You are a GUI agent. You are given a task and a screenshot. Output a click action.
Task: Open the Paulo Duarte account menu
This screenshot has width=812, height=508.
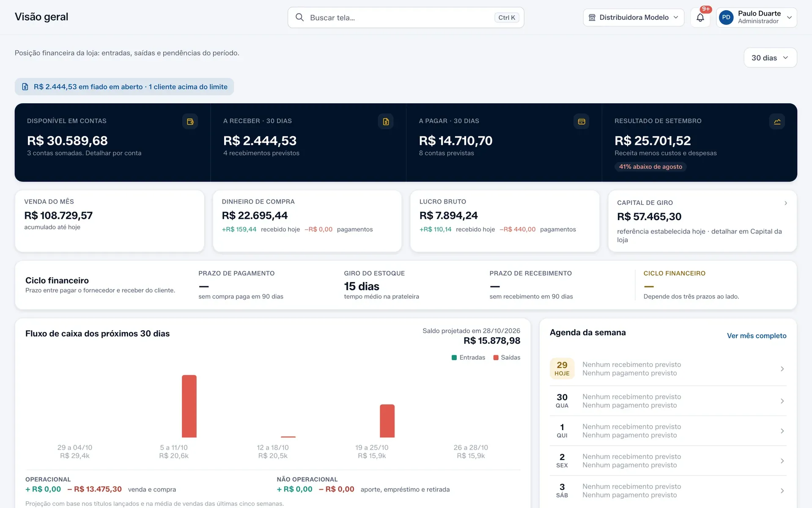(757, 17)
